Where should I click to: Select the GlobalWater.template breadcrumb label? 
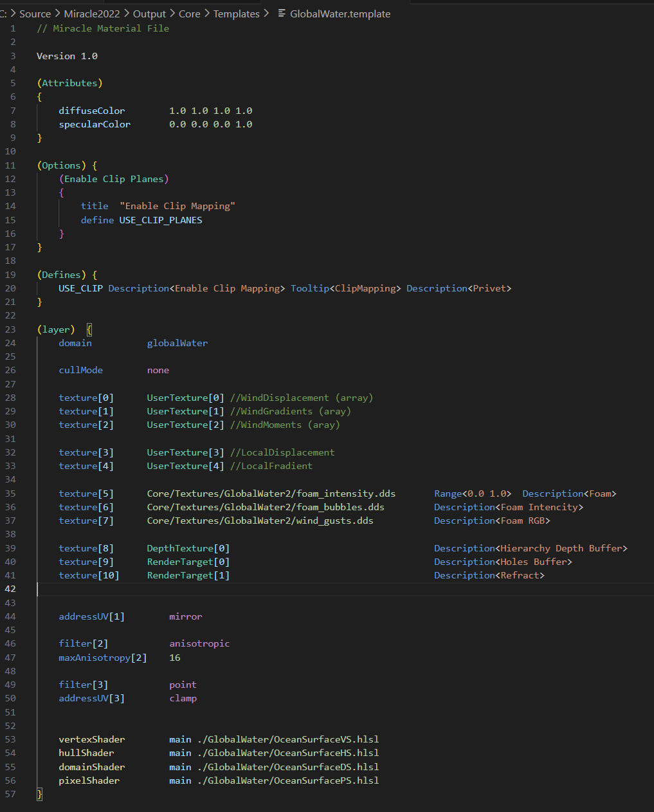[x=340, y=14]
